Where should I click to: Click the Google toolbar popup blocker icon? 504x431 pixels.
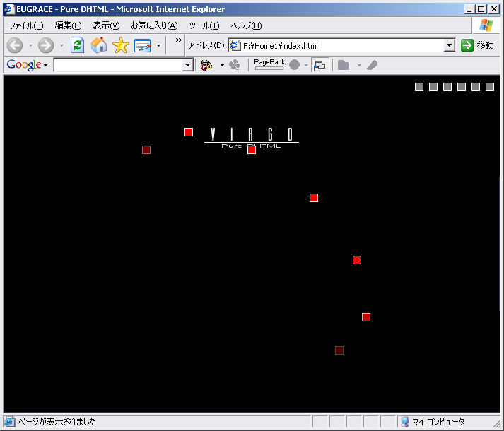point(320,65)
